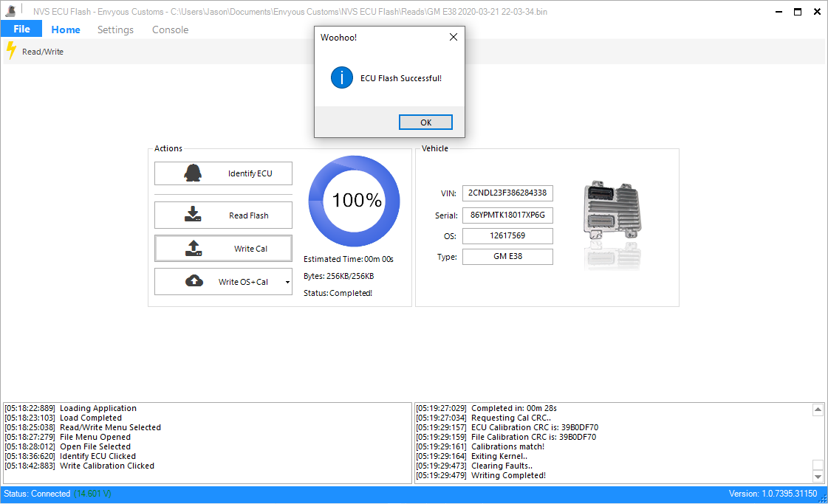
Task: Click the Identify ECU head icon
Action: 193,173
